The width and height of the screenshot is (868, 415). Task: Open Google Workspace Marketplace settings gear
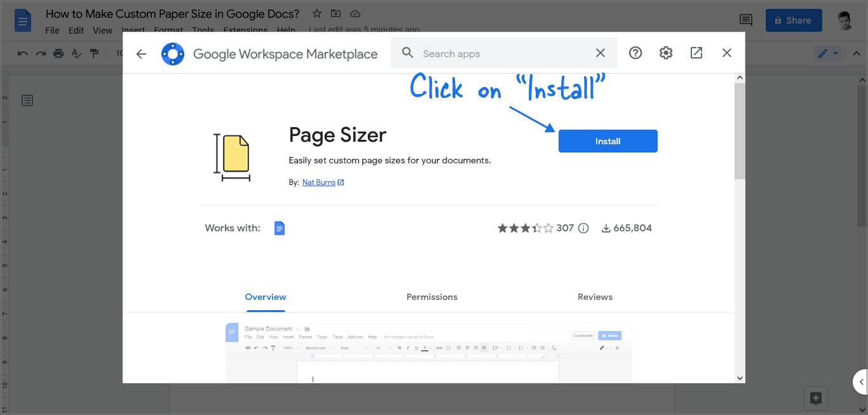tap(665, 53)
